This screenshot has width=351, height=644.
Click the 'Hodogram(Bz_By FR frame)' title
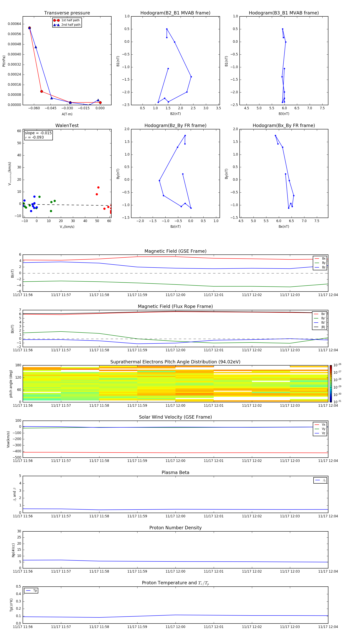tap(175, 125)
